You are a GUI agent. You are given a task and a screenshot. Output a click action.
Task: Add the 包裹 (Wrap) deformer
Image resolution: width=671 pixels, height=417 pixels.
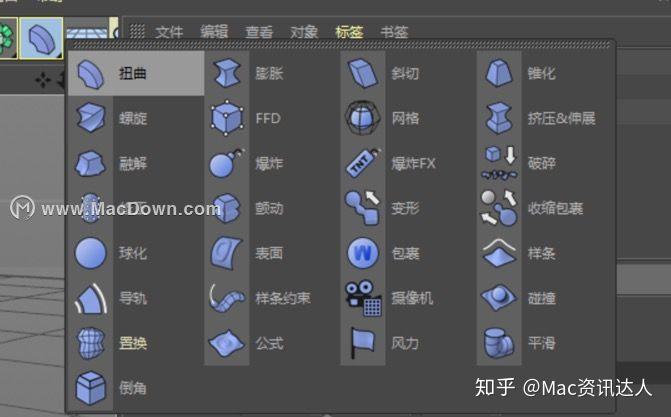[x=408, y=253]
